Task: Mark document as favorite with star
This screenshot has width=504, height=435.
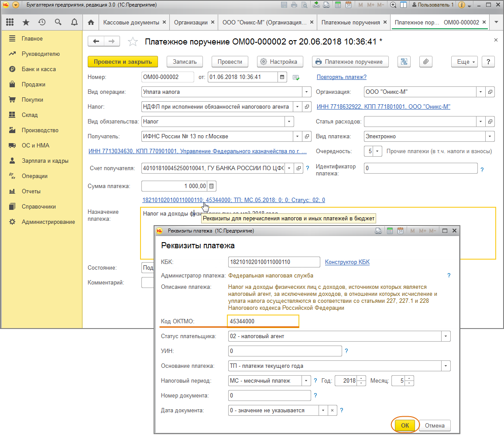Action: (132, 42)
